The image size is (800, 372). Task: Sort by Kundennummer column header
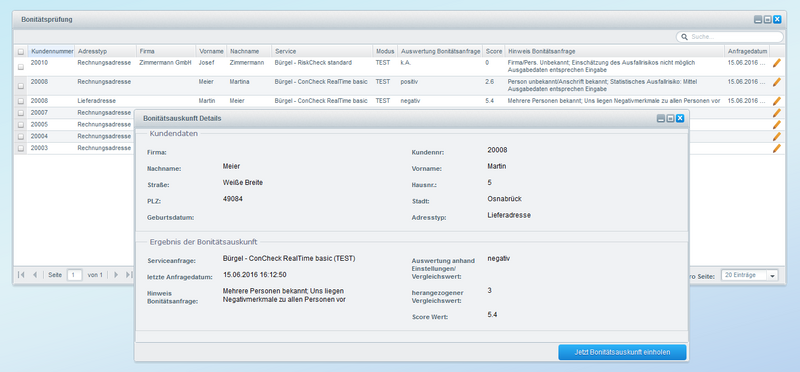(x=51, y=51)
